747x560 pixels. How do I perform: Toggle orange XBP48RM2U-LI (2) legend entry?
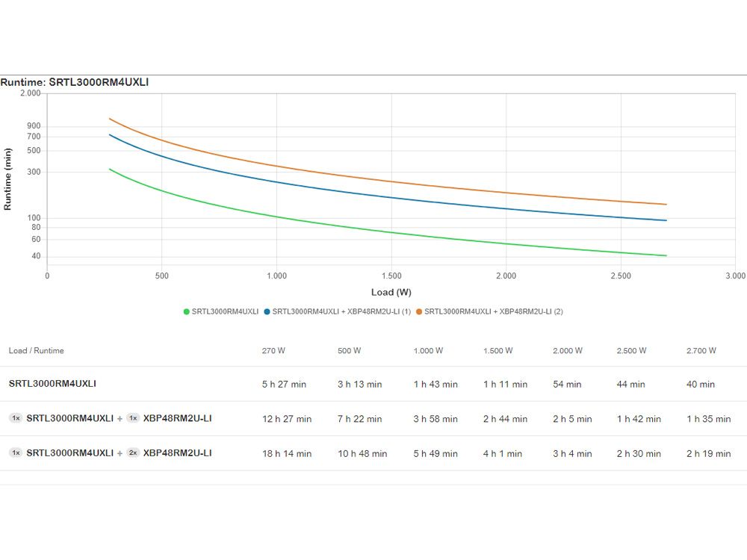point(489,311)
